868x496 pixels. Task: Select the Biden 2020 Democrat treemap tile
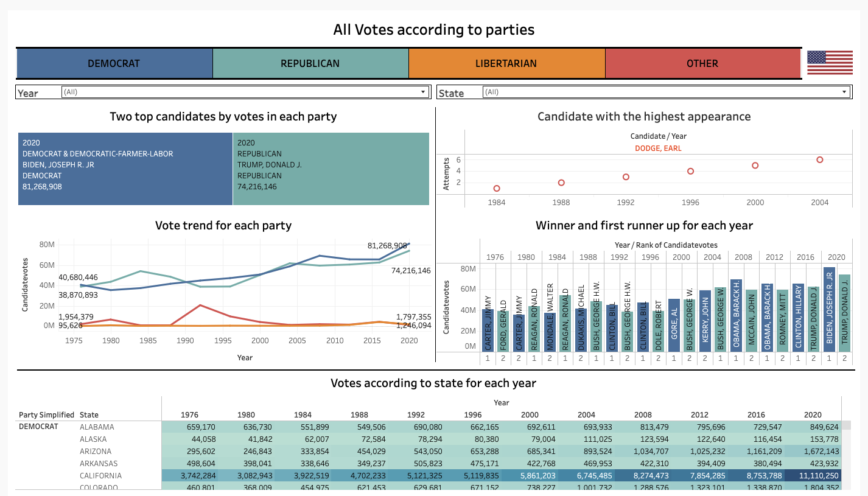click(125, 169)
